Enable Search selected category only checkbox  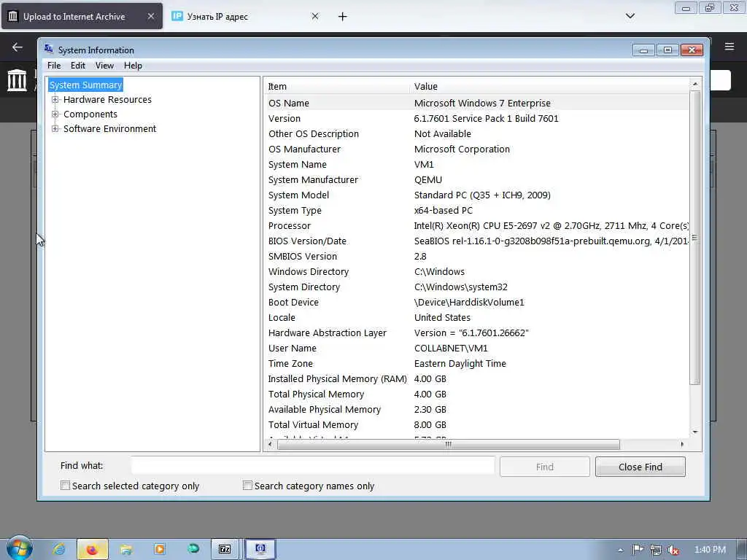[65, 485]
